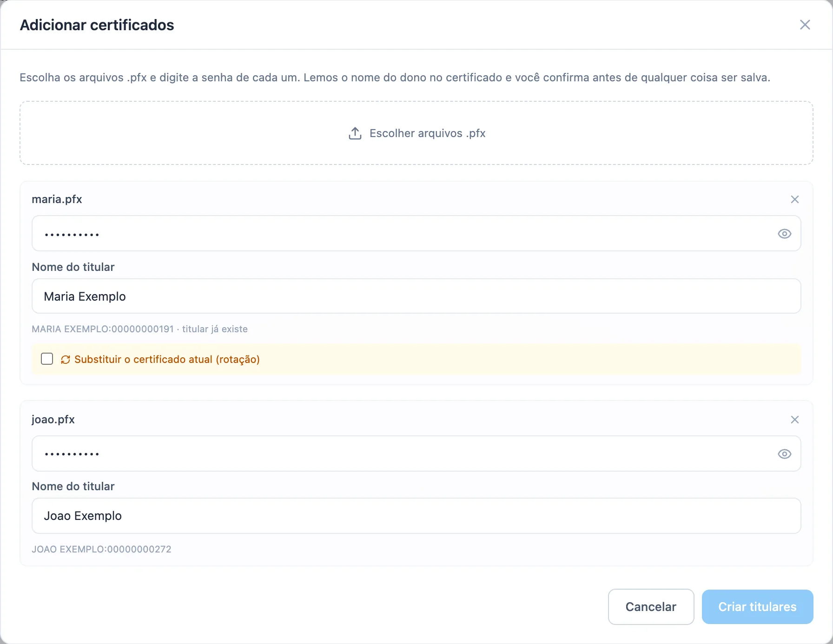The height and width of the screenshot is (644, 833).
Task: Remove the maria.pfx certificate entry
Action: point(795,199)
